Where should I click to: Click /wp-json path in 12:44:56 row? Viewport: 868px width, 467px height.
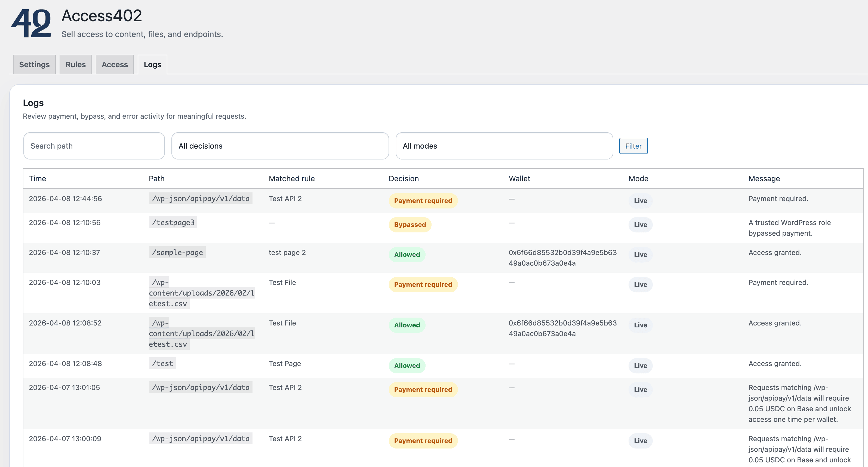(x=201, y=198)
